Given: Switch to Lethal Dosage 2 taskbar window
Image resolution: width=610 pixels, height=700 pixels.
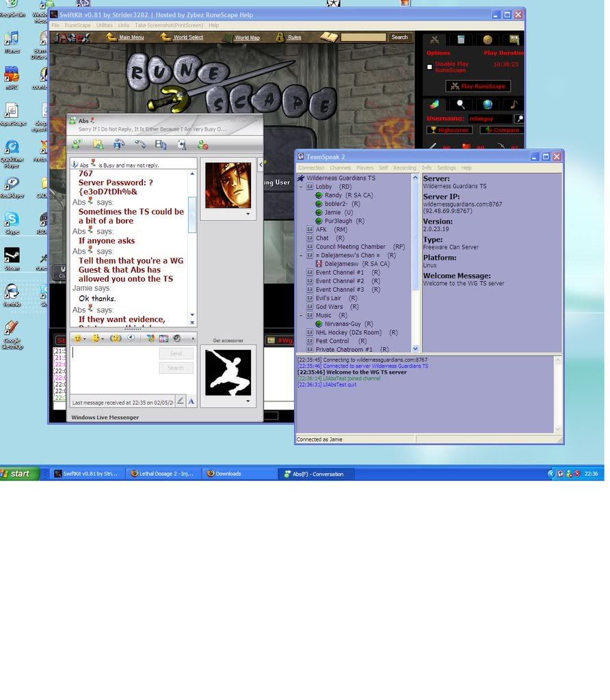Looking at the screenshot, I should coord(163,474).
